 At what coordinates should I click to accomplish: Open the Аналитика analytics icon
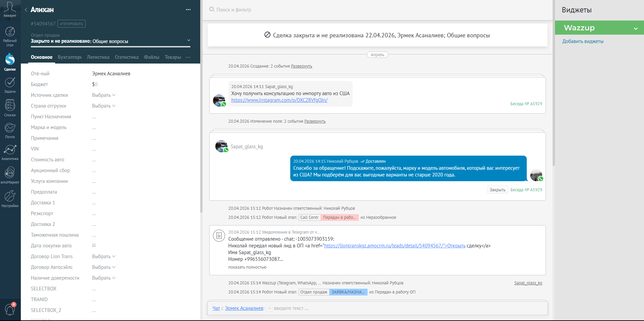click(x=10, y=150)
